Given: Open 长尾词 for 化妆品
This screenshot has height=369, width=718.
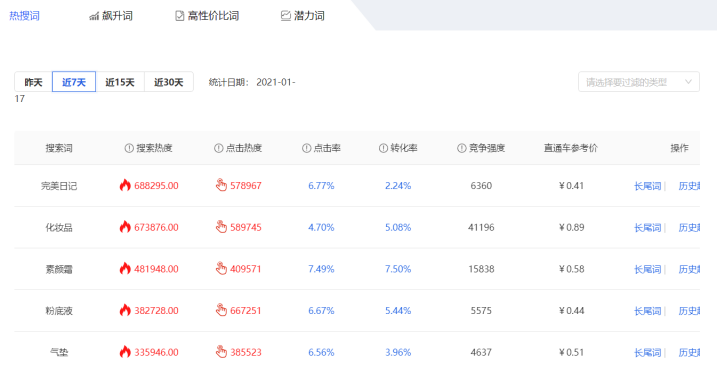Looking at the screenshot, I should coord(647,228).
